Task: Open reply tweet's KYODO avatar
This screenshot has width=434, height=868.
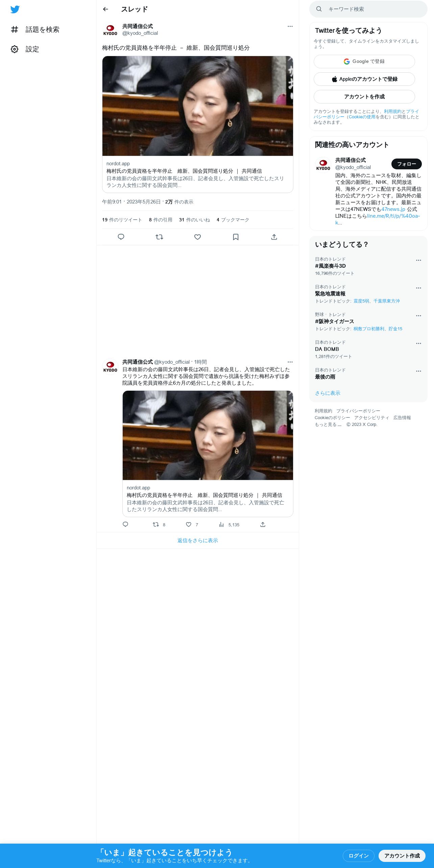Action: (x=110, y=366)
